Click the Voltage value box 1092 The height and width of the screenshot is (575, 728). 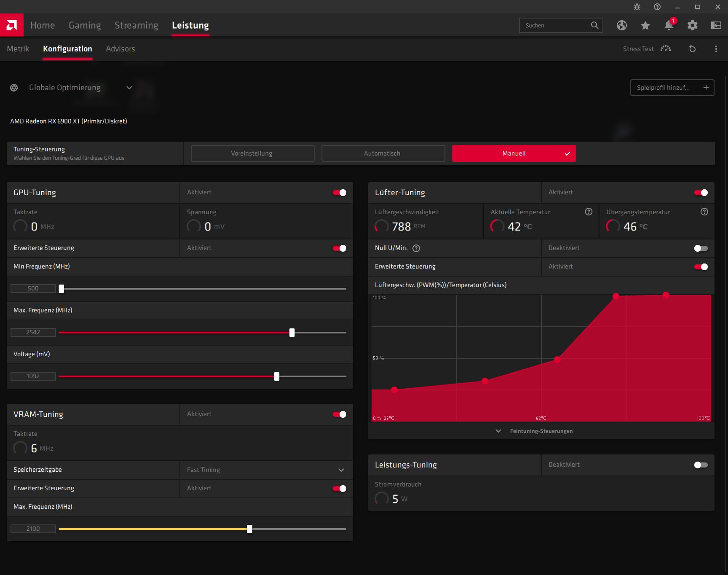[x=33, y=376]
